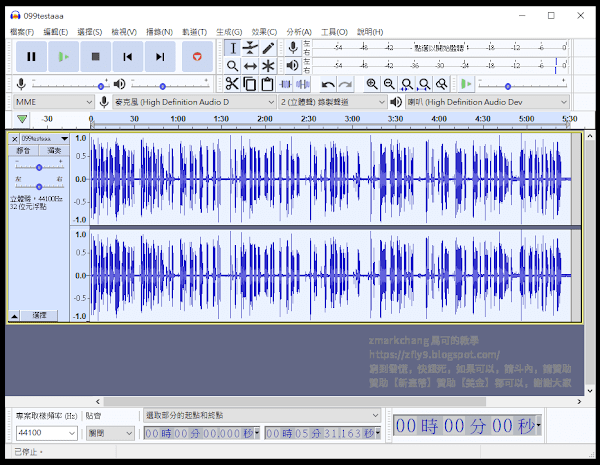The width and height of the screenshot is (600, 465).
Task: Stop playback with the Stop button
Action: coord(96,57)
